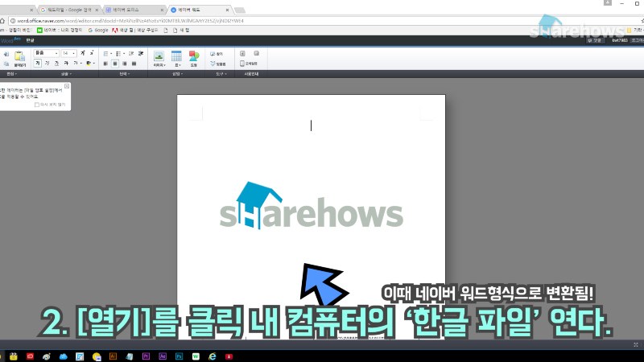This screenshot has width=644, height=362.
Task: Open the blue cloud app in taskbar
Action: tap(64, 356)
